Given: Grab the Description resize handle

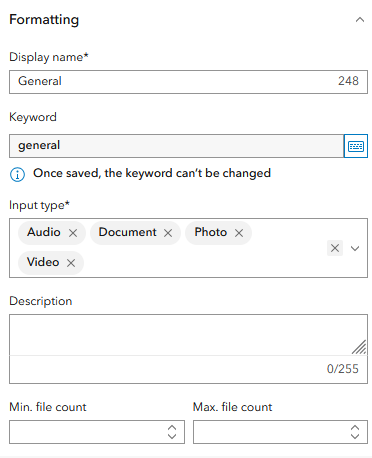Looking at the screenshot, I should 359,347.
